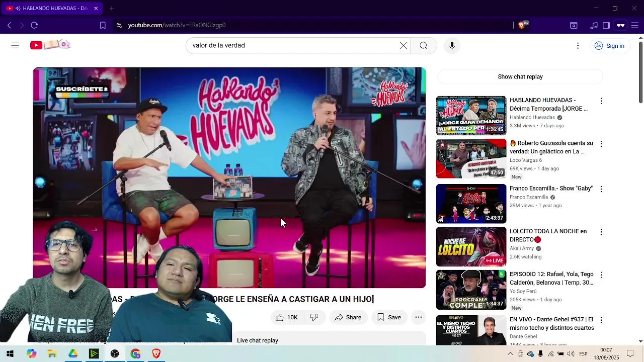Open Brave wallet glasses icon
644x362 pixels.
click(x=621, y=25)
